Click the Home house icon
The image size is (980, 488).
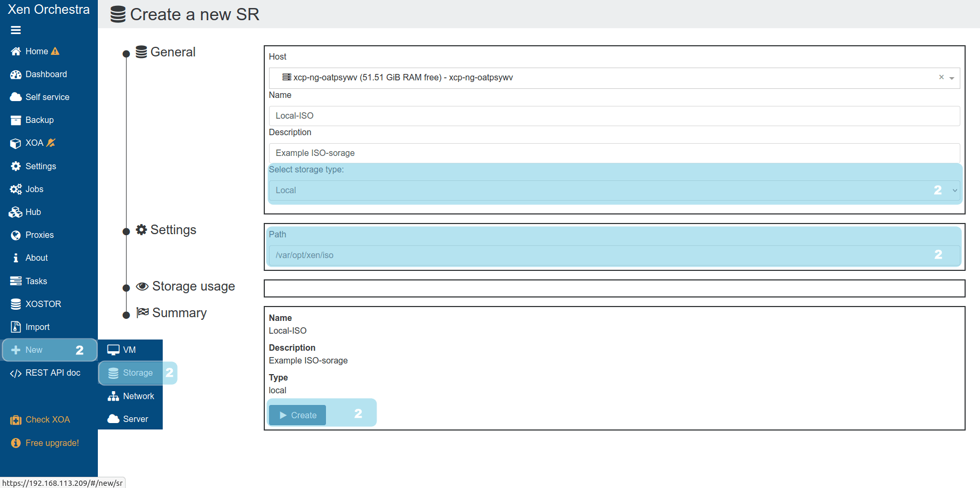[x=16, y=52]
